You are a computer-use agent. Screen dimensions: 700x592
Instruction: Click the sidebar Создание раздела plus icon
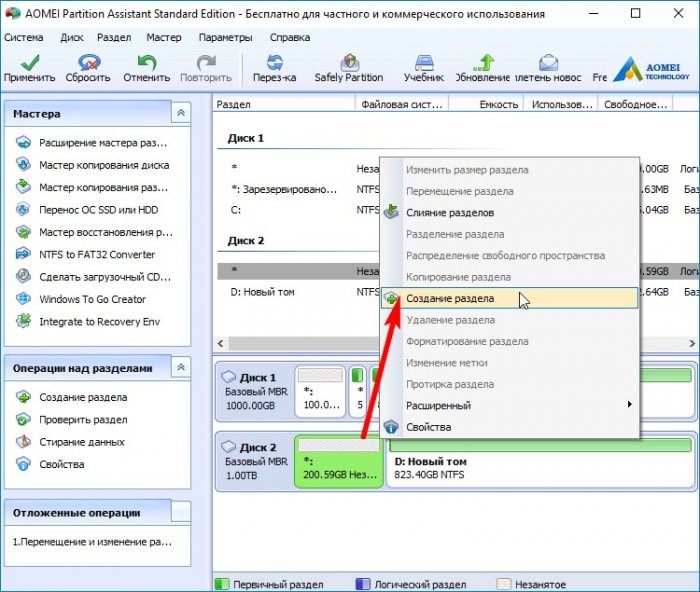[23, 397]
